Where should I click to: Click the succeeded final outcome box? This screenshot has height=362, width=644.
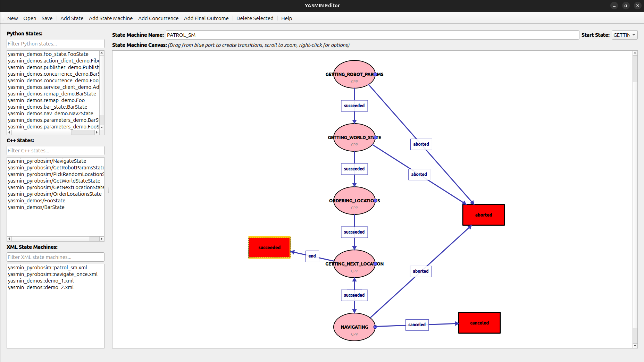tap(269, 247)
